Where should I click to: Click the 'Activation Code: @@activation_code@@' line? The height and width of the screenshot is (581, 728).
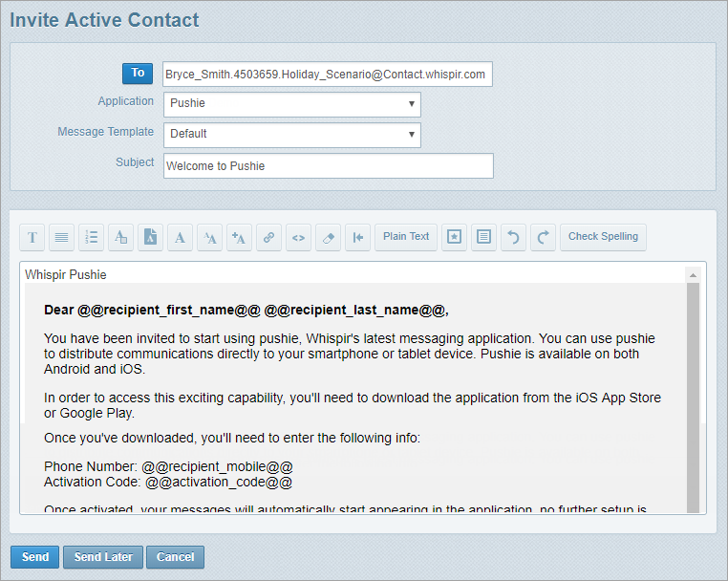click(168, 482)
